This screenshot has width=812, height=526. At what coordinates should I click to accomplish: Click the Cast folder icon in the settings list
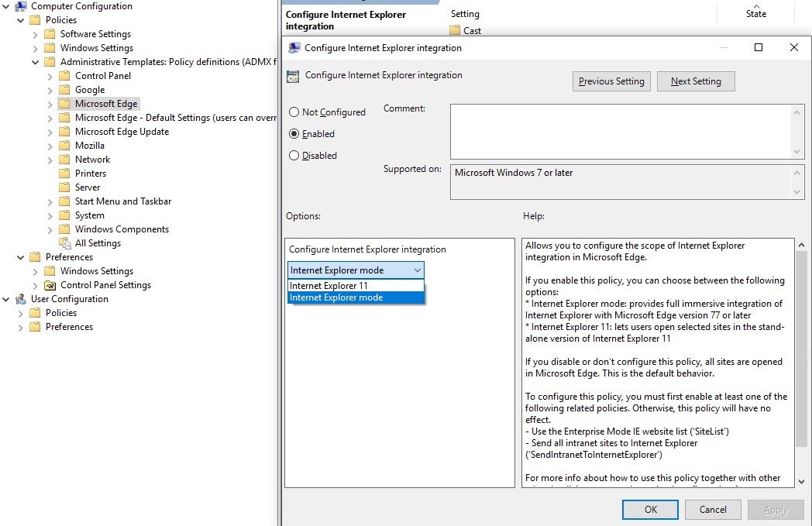click(x=455, y=30)
